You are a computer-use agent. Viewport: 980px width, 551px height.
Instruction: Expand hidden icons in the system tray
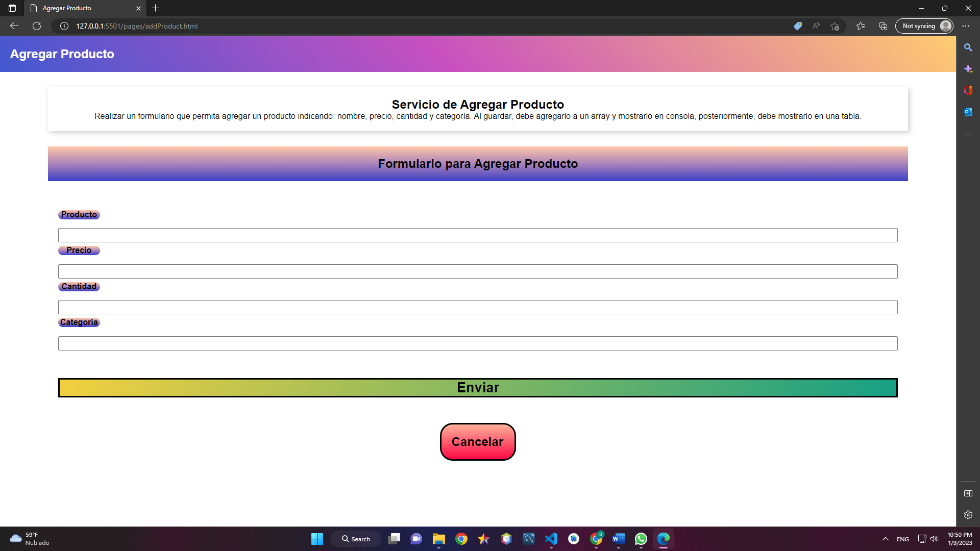pyautogui.click(x=885, y=539)
